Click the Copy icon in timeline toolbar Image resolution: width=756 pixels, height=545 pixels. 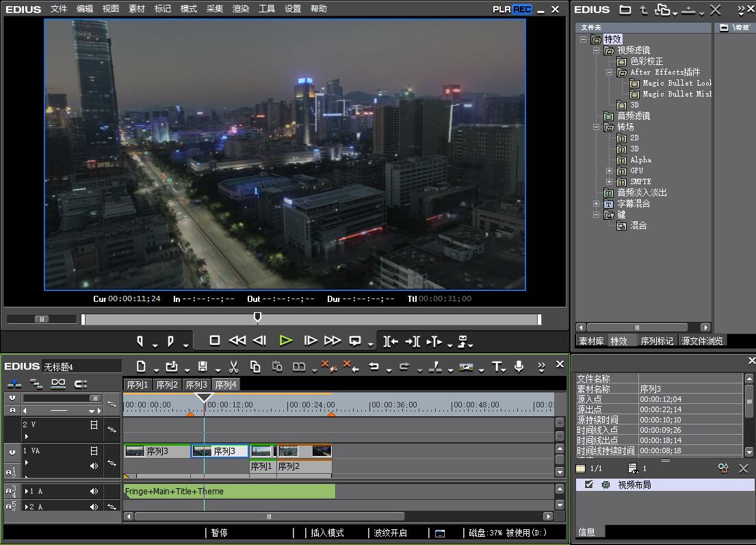pos(256,367)
